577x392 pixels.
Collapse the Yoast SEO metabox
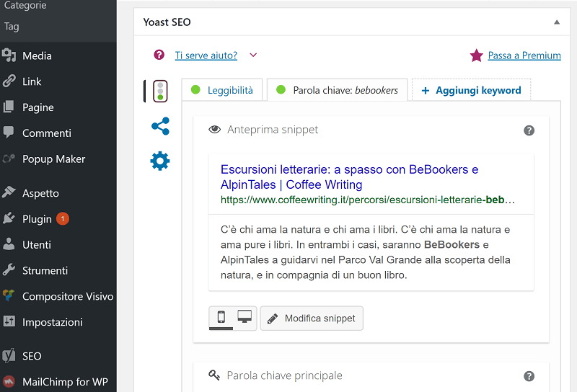[557, 22]
